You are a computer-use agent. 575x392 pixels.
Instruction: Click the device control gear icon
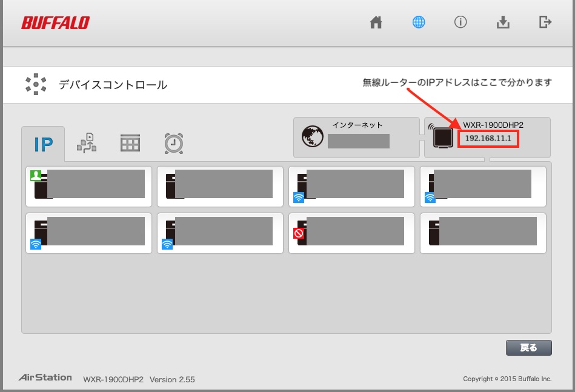(x=36, y=84)
